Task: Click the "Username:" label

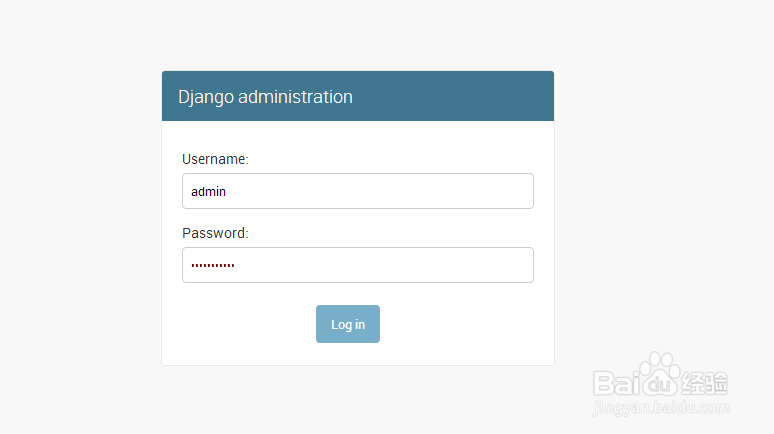Action: click(x=215, y=159)
